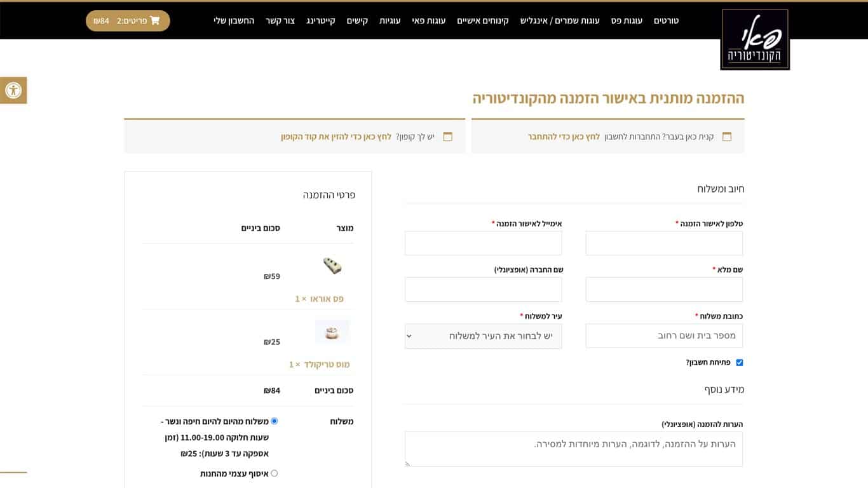Click the פאי הקונדיטוריה logo
The width and height of the screenshot is (868, 488).
[x=755, y=39]
